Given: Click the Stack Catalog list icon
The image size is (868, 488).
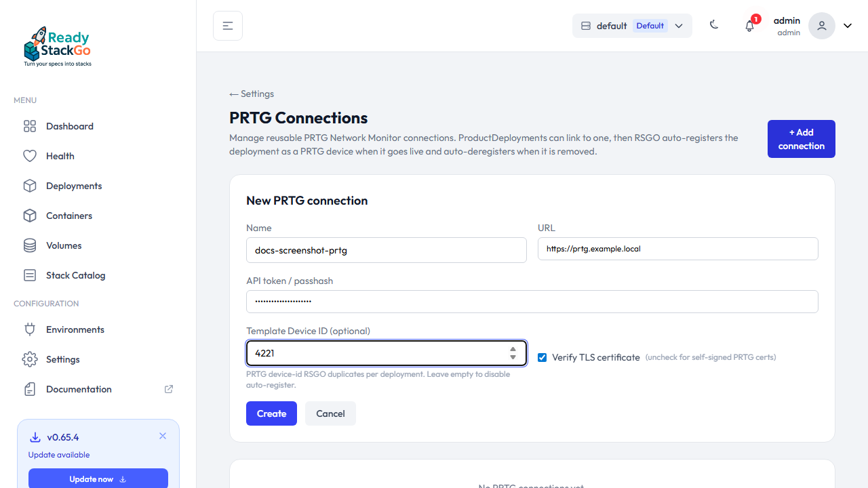Looking at the screenshot, I should click(30, 275).
